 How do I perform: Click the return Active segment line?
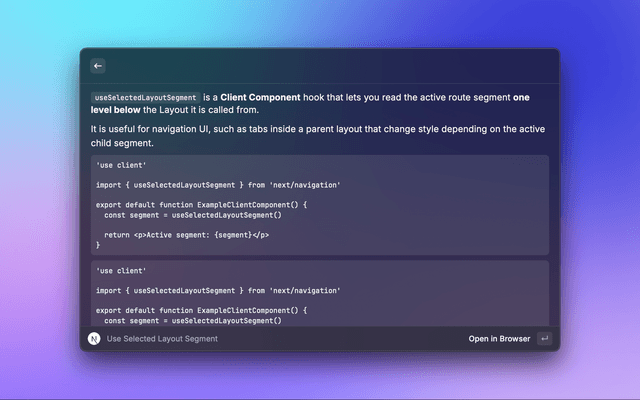coord(186,235)
